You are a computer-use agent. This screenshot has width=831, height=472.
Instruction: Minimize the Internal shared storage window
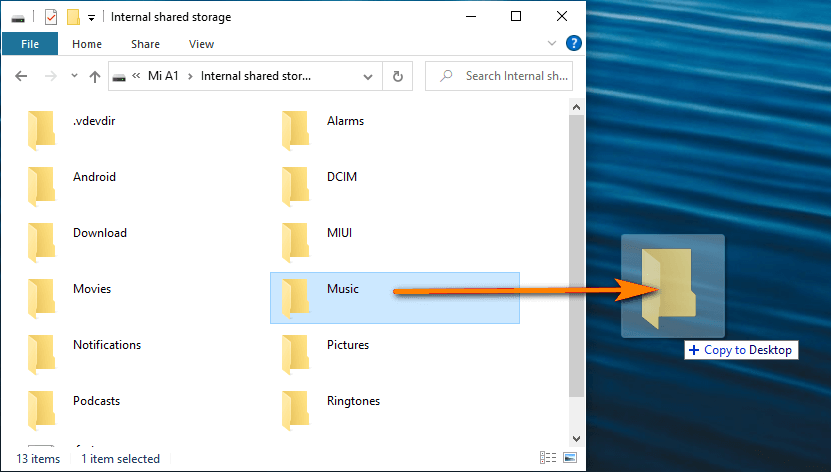(x=471, y=16)
